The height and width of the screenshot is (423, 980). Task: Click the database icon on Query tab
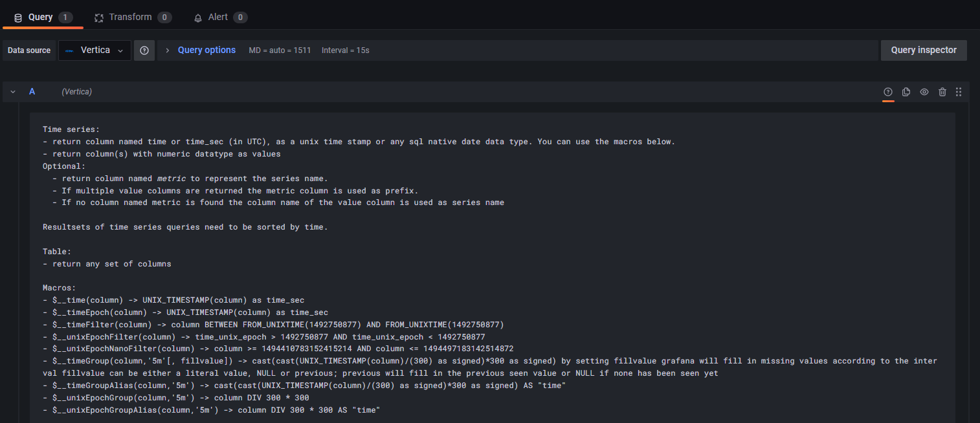(17, 17)
